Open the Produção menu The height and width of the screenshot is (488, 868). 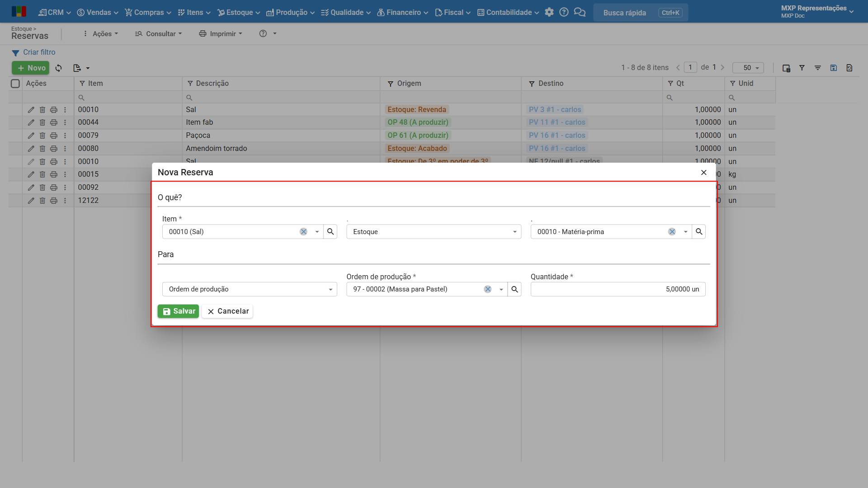click(x=290, y=12)
